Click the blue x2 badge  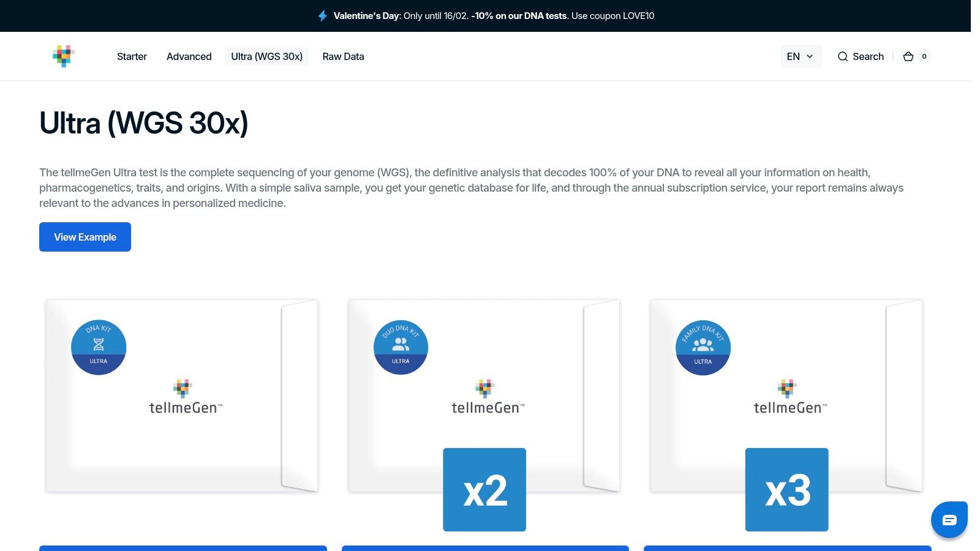tap(484, 490)
